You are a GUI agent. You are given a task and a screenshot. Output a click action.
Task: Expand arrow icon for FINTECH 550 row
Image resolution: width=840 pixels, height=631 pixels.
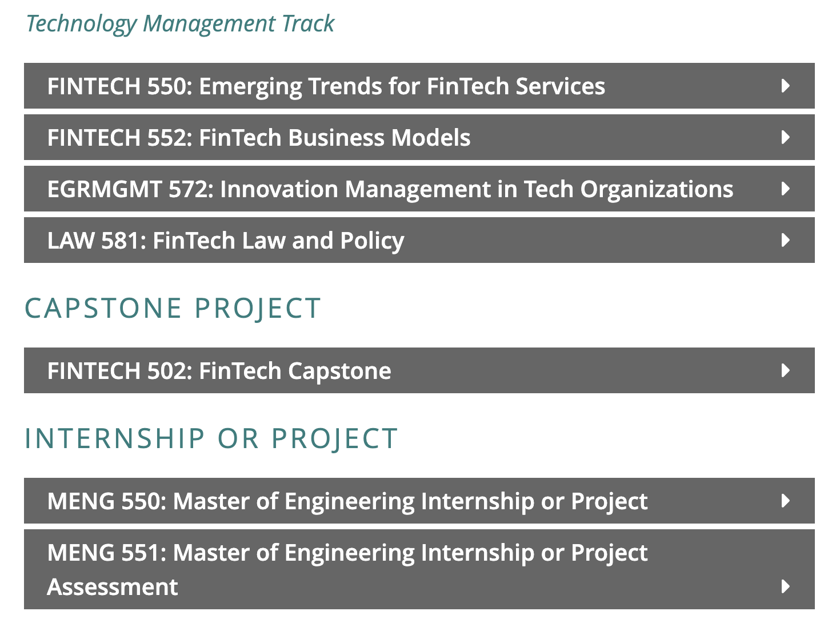pyautogui.click(x=786, y=86)
